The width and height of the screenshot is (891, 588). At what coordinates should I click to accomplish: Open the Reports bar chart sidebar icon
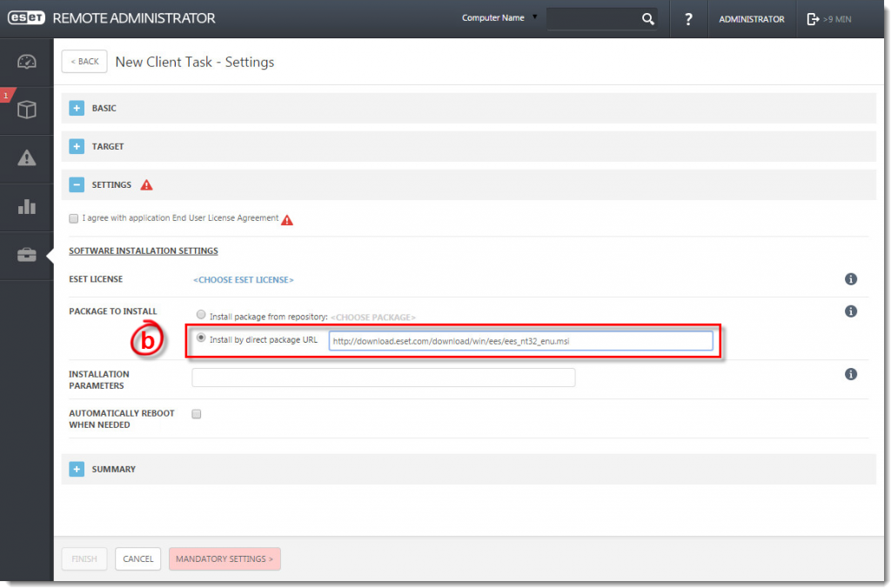coord(27,206)
